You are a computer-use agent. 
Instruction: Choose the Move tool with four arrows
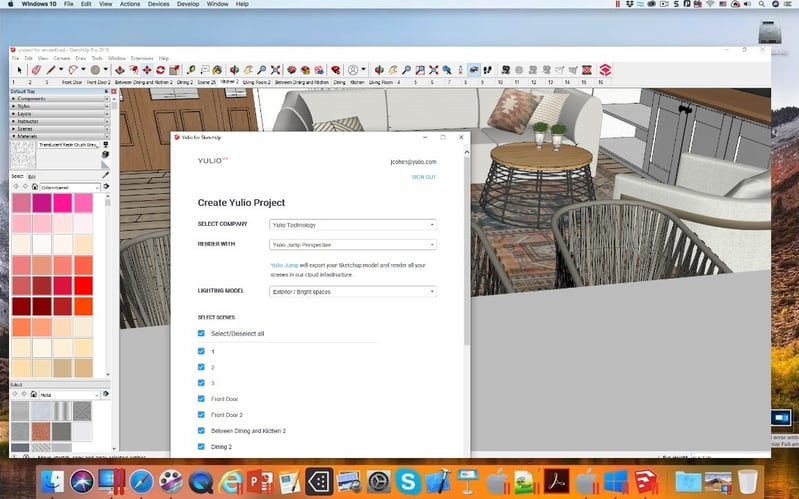[147, 70]
